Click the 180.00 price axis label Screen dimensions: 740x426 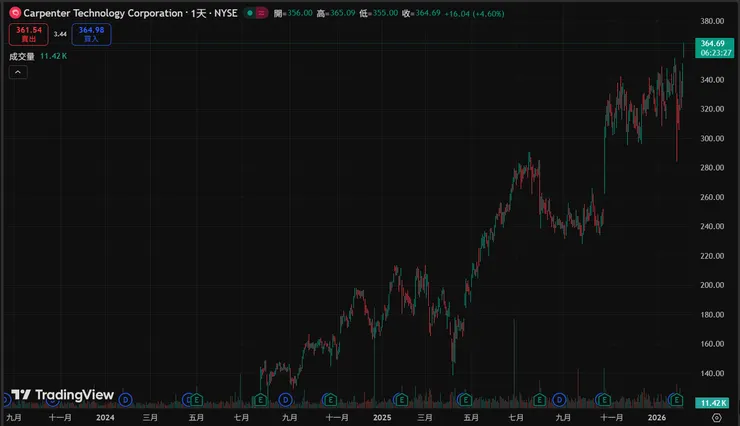click(x=712, y=315)
